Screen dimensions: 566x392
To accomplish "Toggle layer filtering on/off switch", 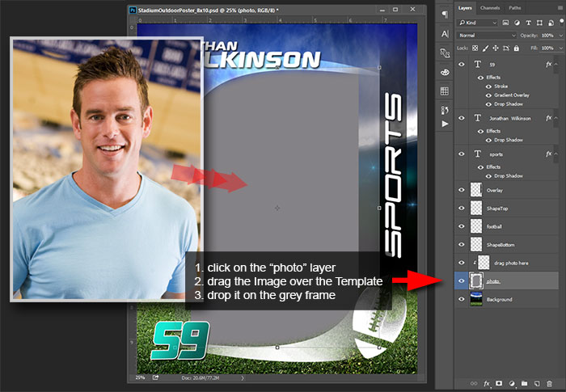I will click(x=560, y=22).
